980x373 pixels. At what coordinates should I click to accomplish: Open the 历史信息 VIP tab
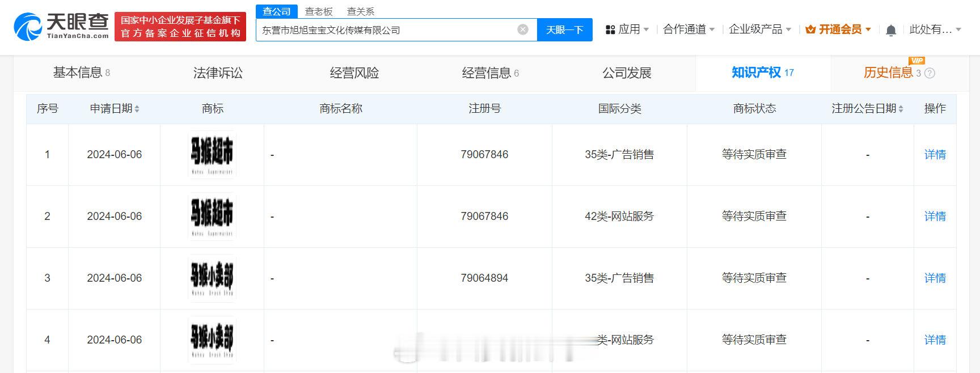[899, 73]
